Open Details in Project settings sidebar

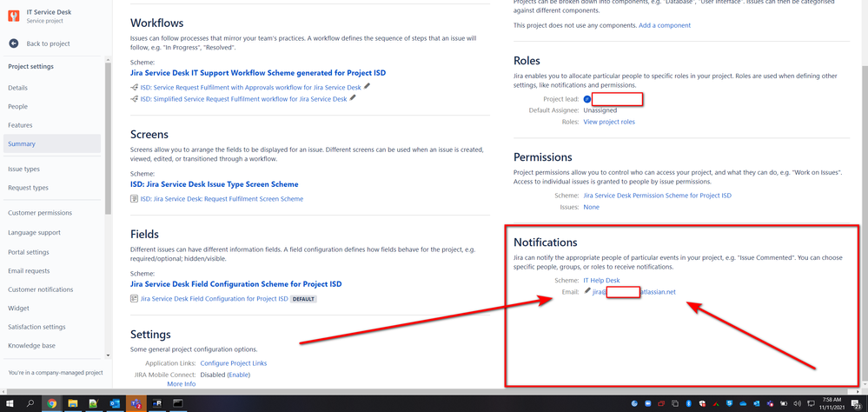[17, 88]
